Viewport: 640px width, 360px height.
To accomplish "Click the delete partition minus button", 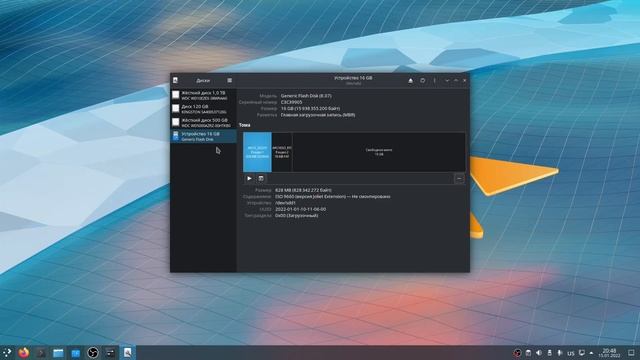I will 459,178.
